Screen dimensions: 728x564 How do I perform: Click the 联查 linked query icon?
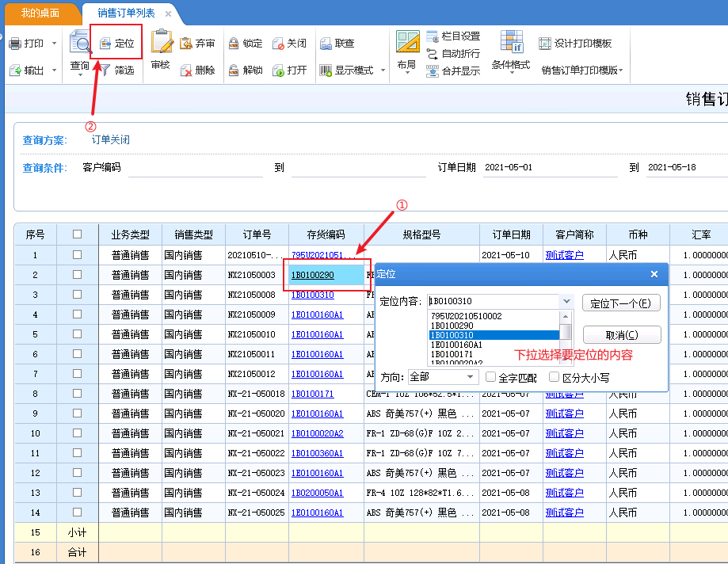tap(326, 44)
